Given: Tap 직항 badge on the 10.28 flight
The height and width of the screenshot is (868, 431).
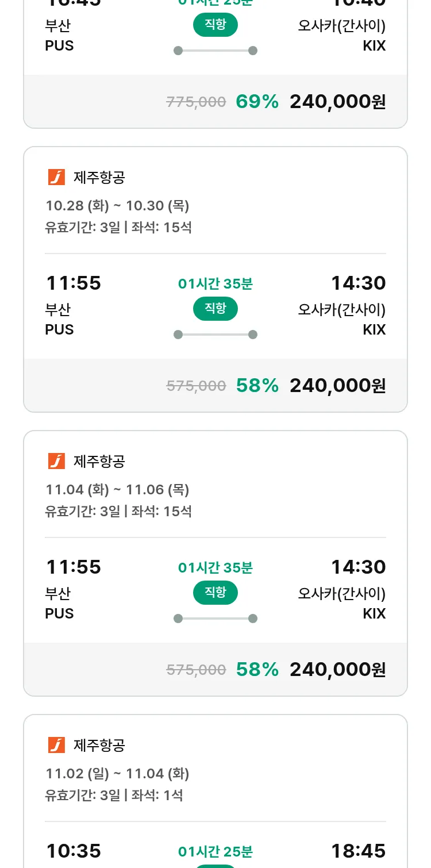Looking at the screenshot, I should point(215,309).
